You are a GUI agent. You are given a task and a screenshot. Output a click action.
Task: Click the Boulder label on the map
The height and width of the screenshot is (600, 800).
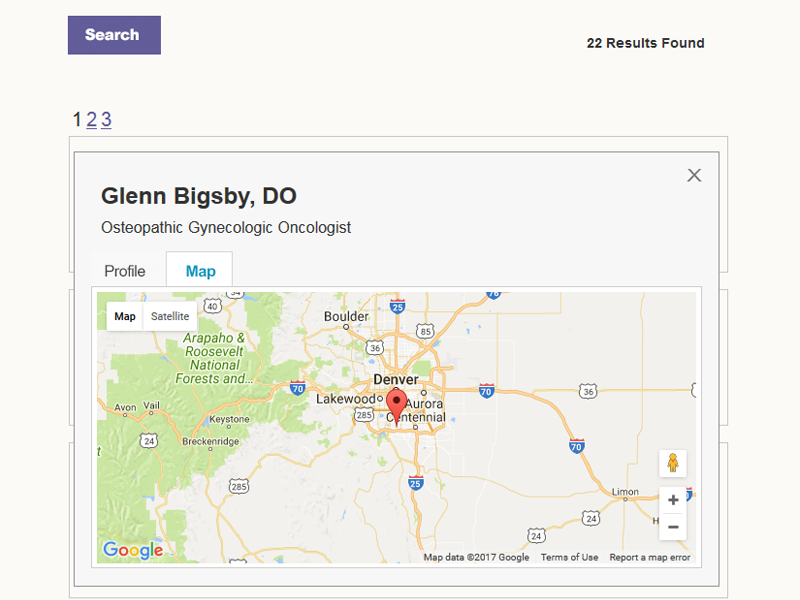(x=347, y=317)
